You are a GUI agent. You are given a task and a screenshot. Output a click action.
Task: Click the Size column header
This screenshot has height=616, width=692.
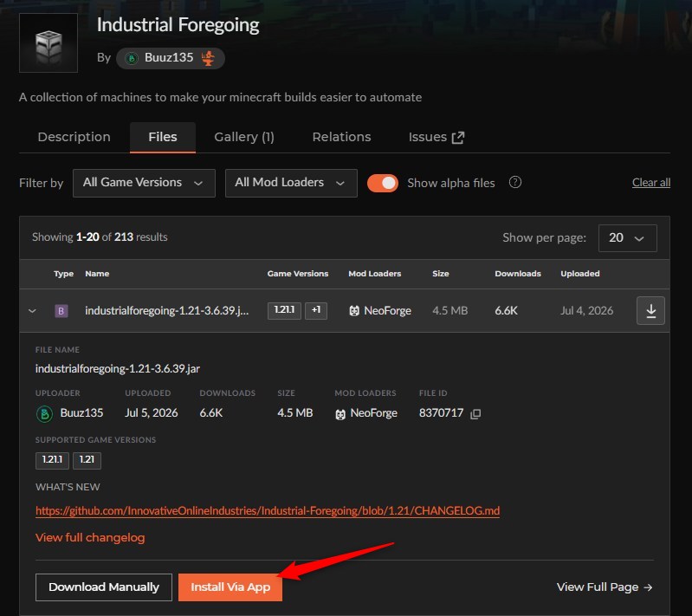441,274
